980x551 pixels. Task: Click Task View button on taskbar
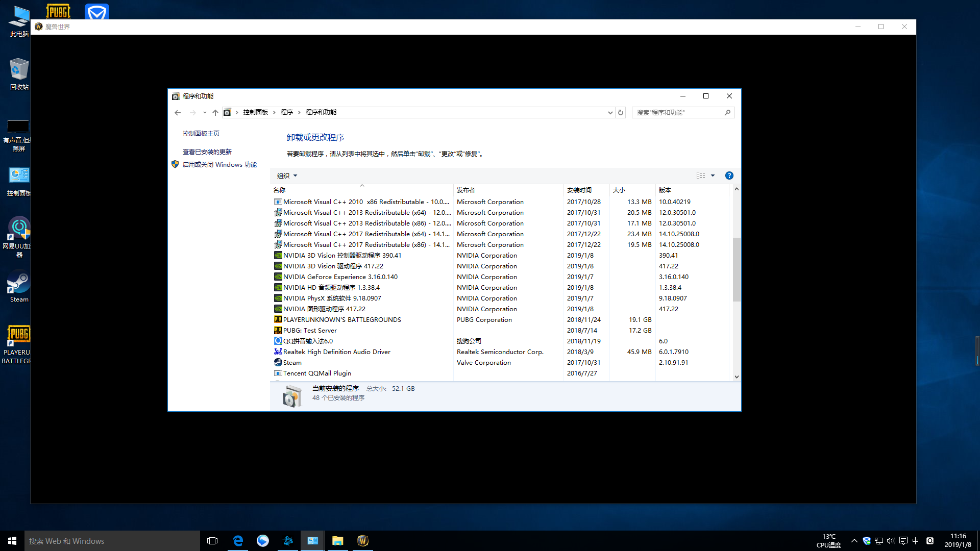coord(212,541)
